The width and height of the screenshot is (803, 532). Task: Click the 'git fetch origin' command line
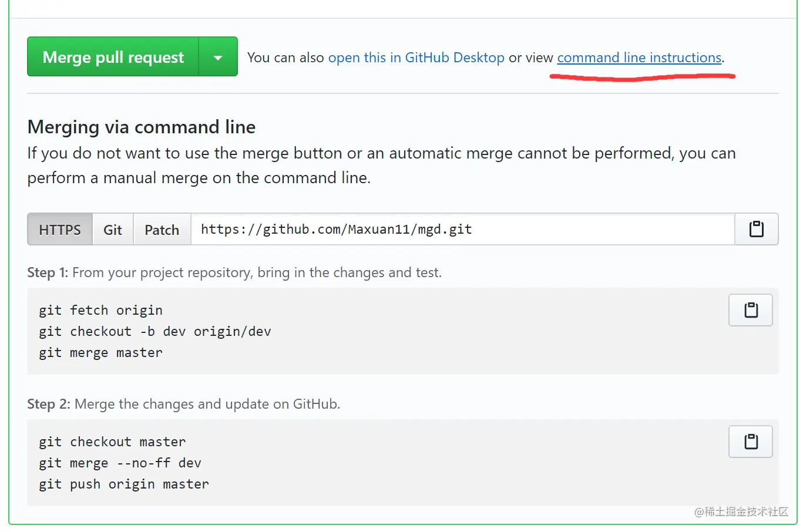[x=100, y=310]
